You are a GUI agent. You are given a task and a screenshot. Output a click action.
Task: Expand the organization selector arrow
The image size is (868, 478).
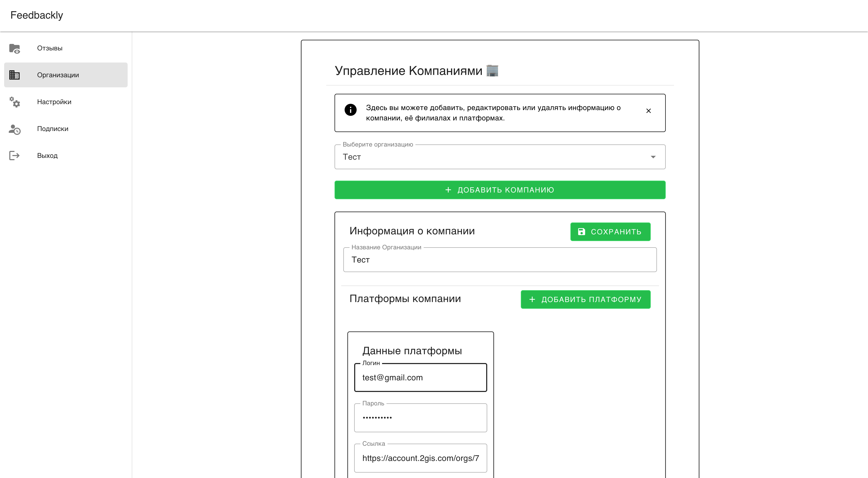pos(653,157)
